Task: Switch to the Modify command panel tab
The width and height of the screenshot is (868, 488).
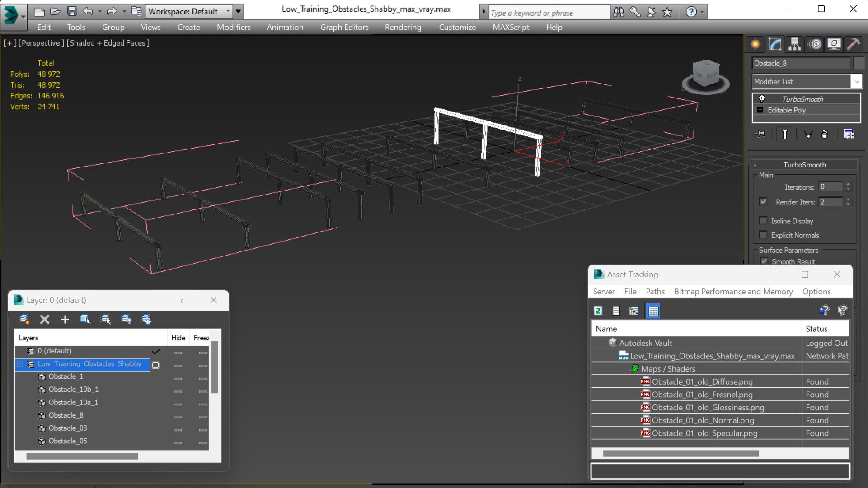Action: click(775, 44)
